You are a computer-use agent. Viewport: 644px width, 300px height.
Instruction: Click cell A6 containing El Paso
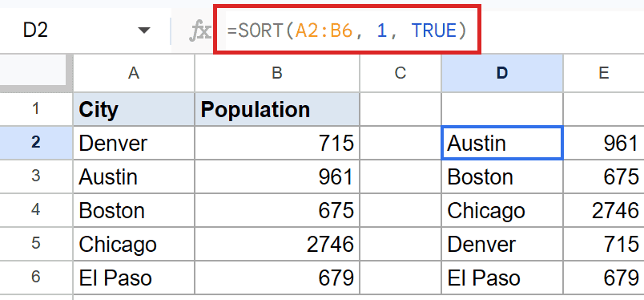tap(134, 278)
